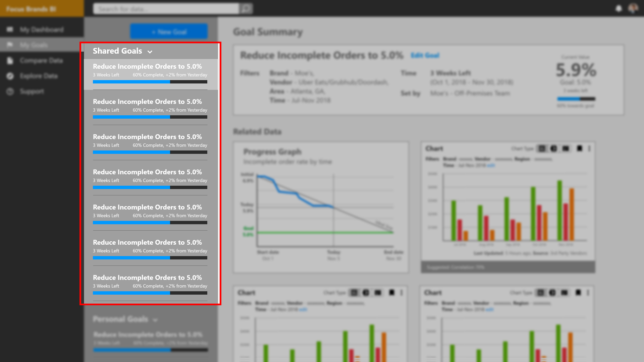Select bar chart type in the chart beside Progress Graph
This screenshot has height=362, width=644.
click(x=542, y=148)
